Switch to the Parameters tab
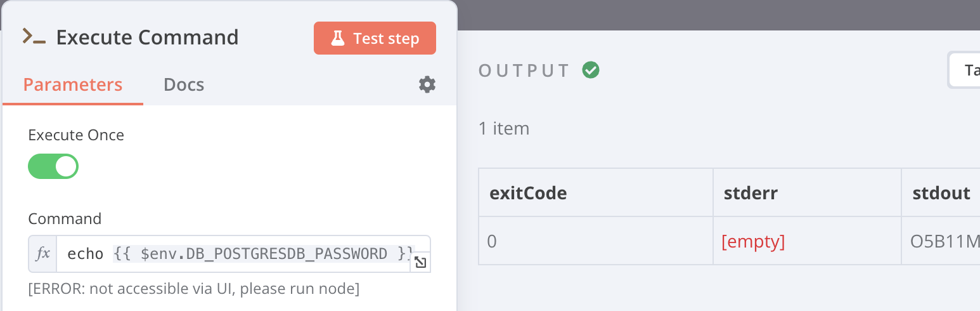 [x=72, y=84]
